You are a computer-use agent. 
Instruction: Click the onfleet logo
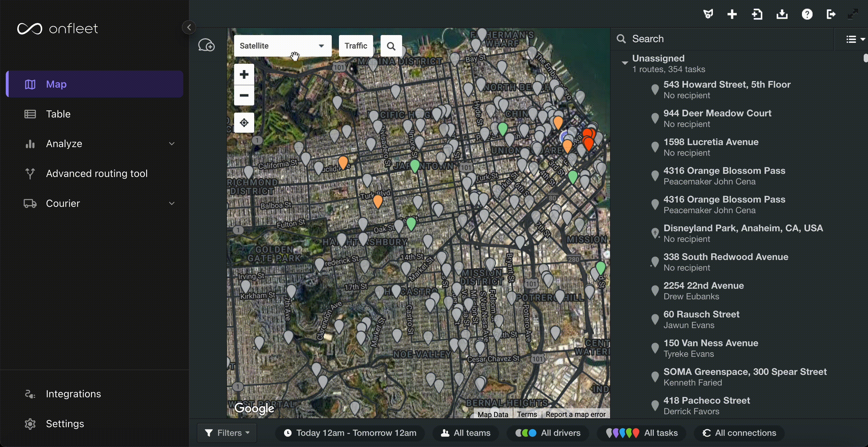pyautogui.click(x=58, y=29)
